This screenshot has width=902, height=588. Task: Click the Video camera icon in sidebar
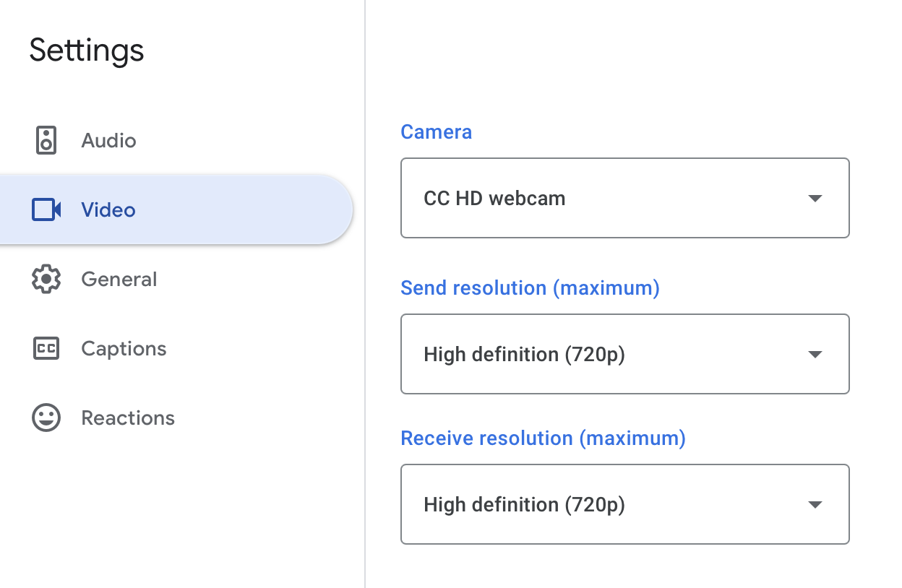[46, 209]
